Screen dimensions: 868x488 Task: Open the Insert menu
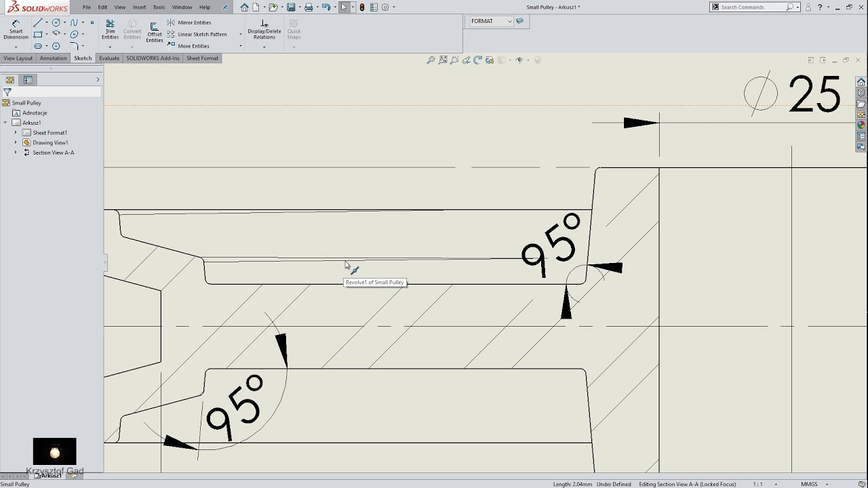[139, 7]
